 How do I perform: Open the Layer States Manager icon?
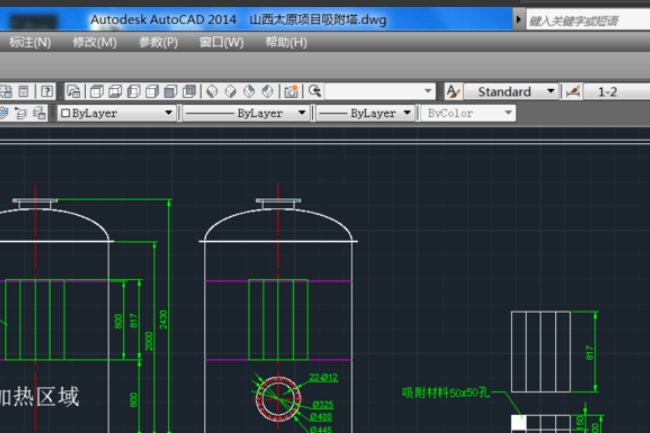click(39, 113)
